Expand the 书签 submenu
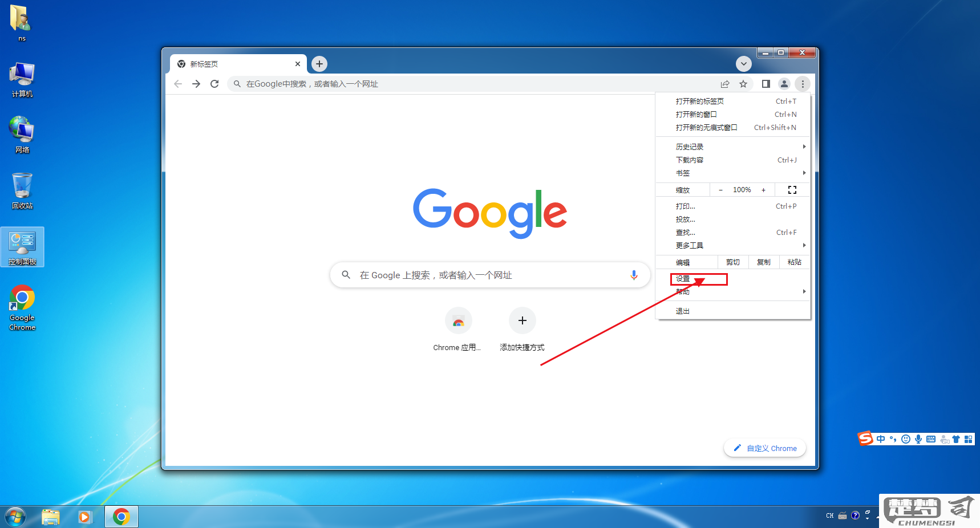980x528 pixels. pyautogui.click(x=733, y=173)
